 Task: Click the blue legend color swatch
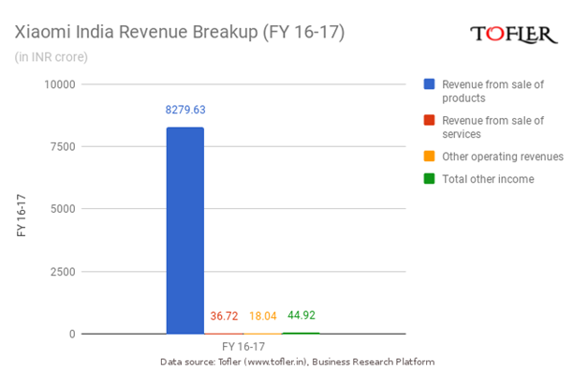[429, 84]
